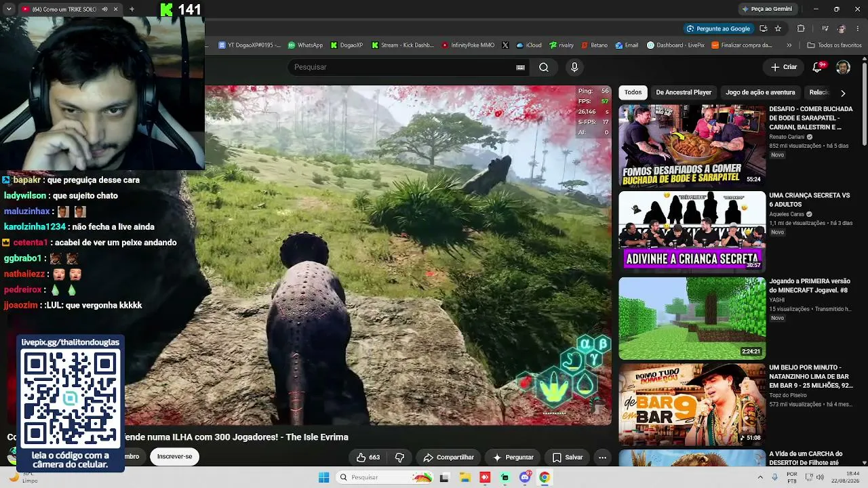Bookmark this page with the star icon
Viewport: 868px width, 488px height.
pyautogui.click(x=778, y=28)
